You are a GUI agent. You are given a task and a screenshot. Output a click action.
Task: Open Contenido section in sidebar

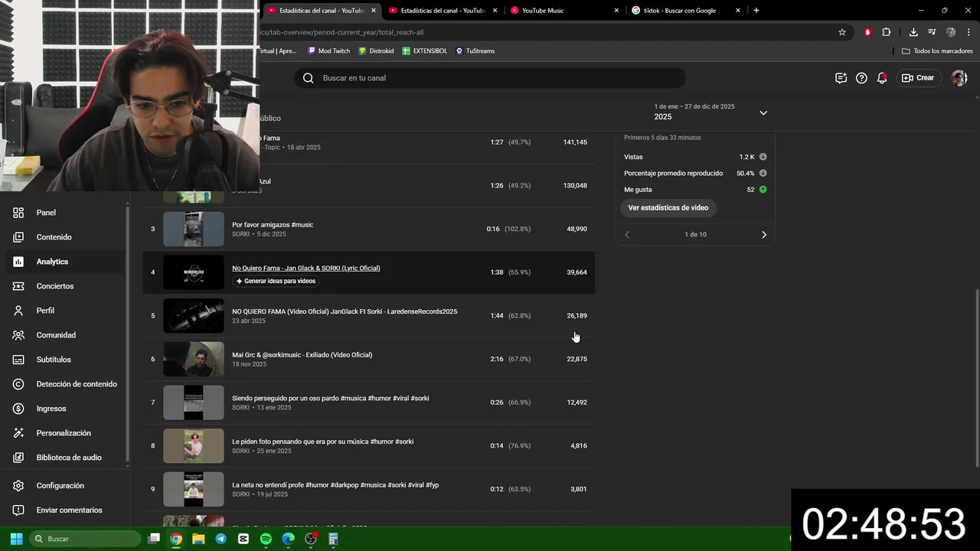coord(65,237)
